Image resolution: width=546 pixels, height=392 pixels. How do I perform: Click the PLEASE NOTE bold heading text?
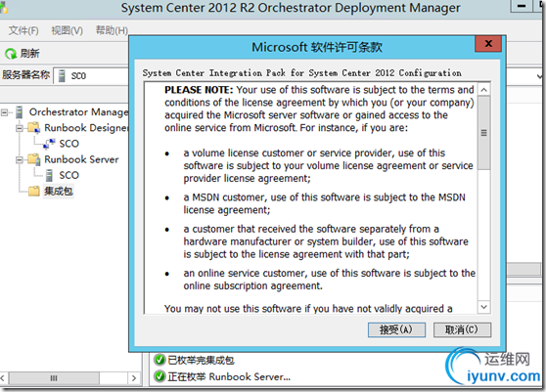[x=199, y=90]
